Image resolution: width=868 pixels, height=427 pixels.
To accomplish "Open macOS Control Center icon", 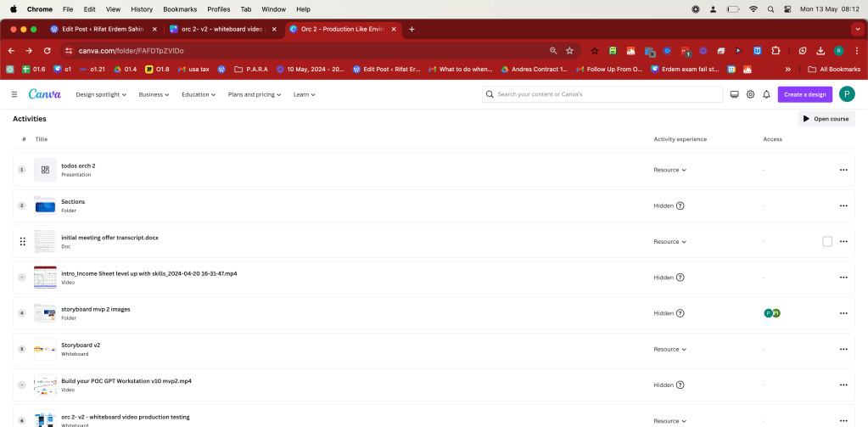I will coord(787,9).
